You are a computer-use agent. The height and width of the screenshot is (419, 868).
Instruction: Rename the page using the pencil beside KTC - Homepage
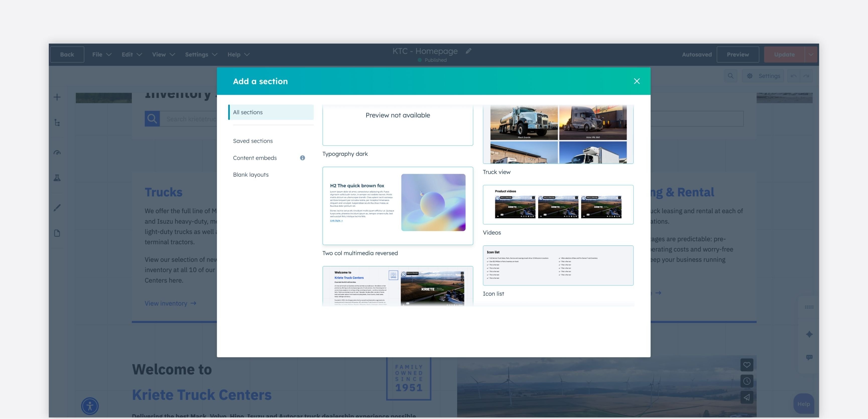[468, 51]
